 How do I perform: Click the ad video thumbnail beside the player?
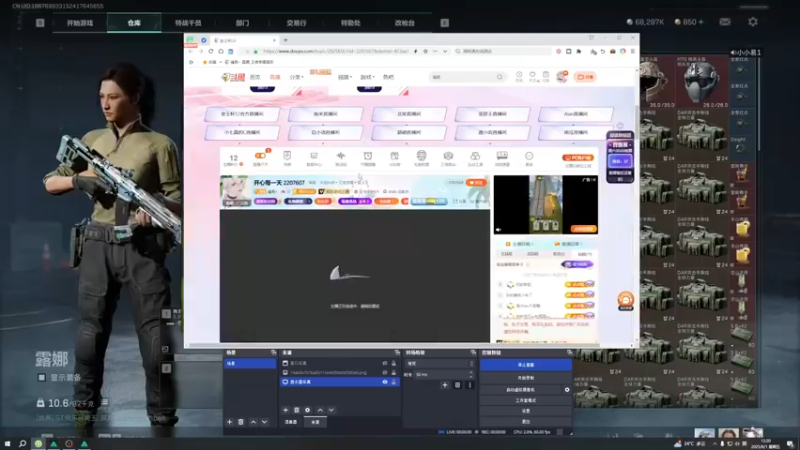tap(545, 205)
